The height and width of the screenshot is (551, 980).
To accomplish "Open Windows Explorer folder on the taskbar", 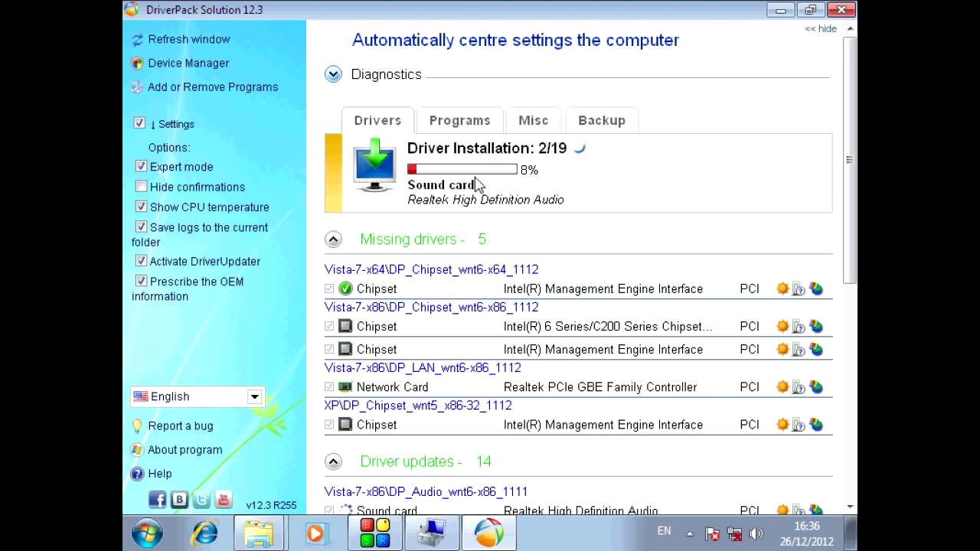I will (259, 533).
